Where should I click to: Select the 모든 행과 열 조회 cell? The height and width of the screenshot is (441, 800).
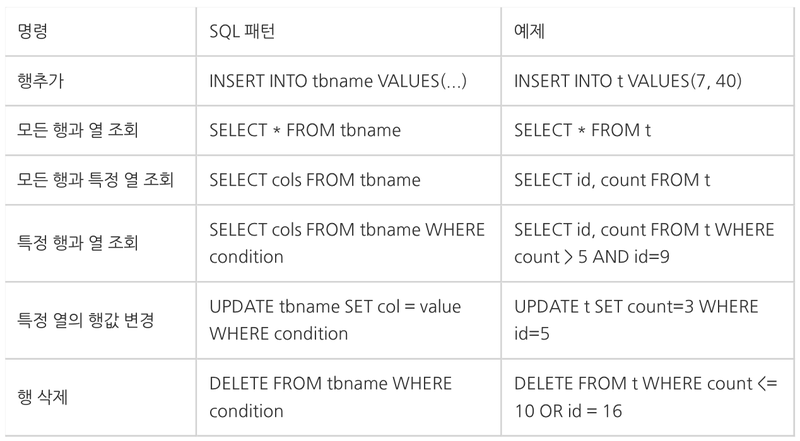[78, 130]
